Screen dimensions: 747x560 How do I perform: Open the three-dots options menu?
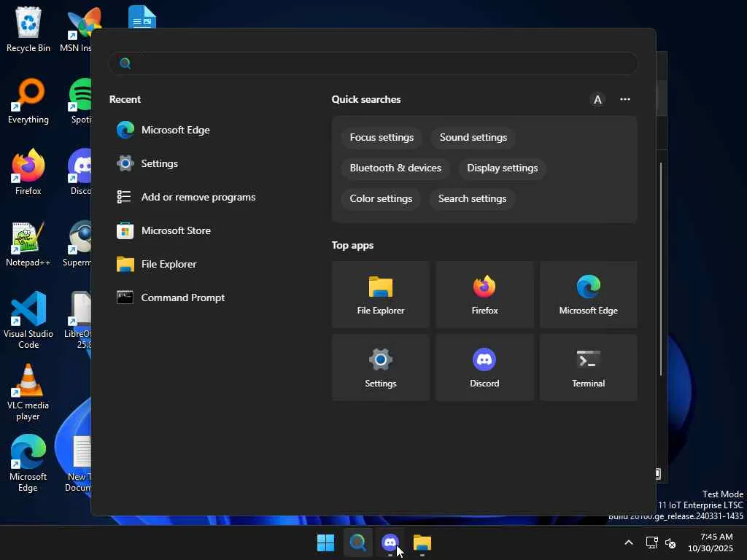tap(625, 99)
